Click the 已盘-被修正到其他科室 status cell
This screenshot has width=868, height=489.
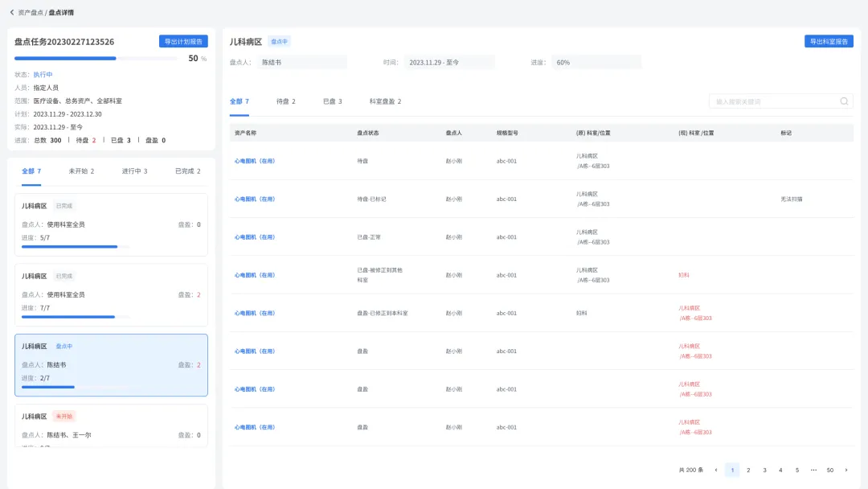pos(379,275)
